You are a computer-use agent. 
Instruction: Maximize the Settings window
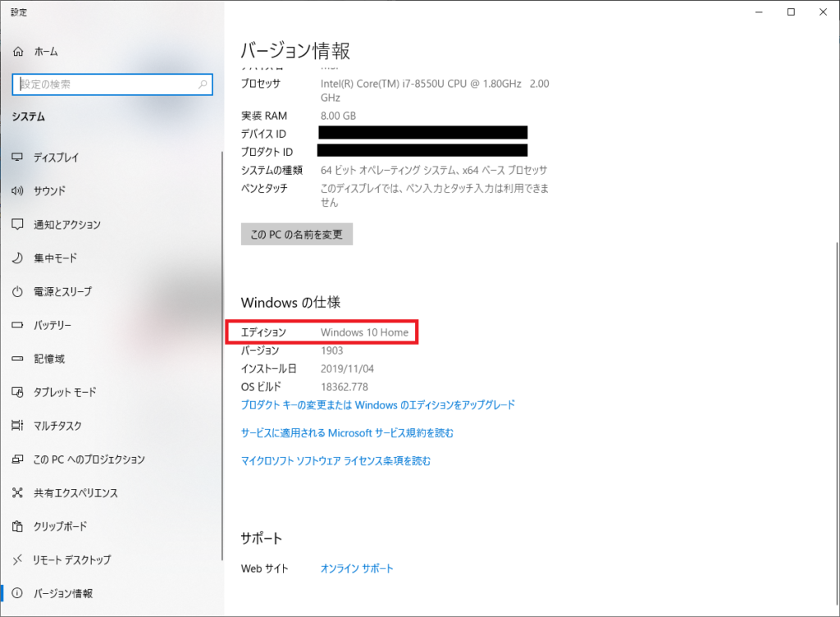[791, 11]
